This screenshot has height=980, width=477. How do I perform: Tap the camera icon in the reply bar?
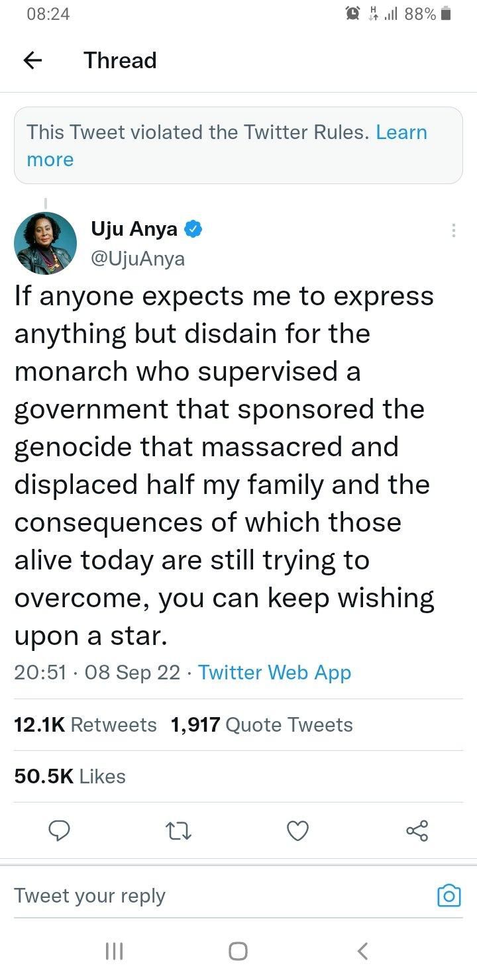coord(449,895)
